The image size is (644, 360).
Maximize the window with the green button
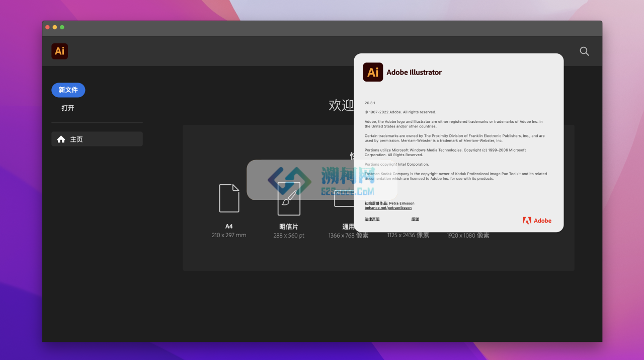[x=62, y=27]
